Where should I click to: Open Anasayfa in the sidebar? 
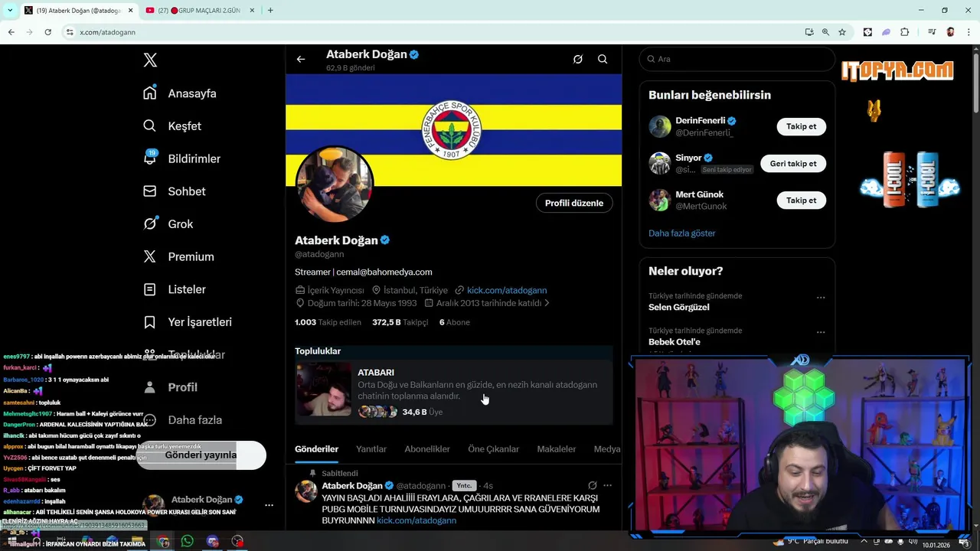pos(180,93)
